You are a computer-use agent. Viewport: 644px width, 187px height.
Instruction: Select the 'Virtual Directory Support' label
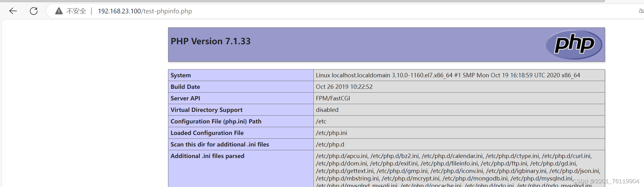coord(206,110)
